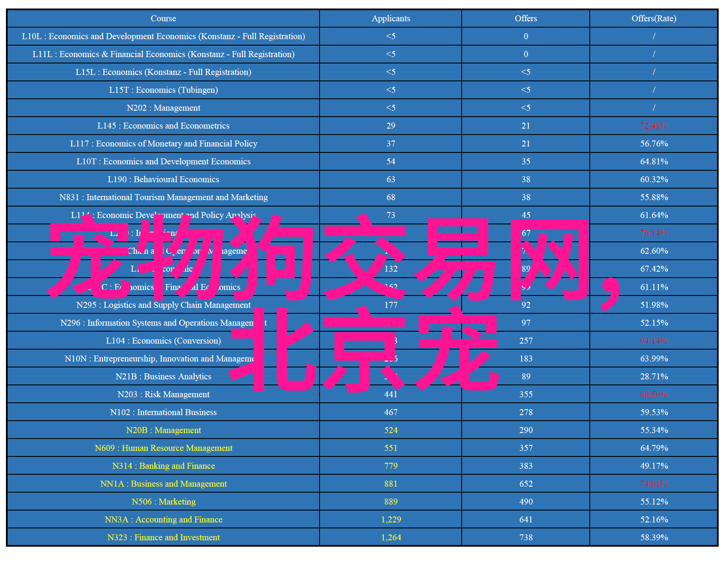Select NN1A : Business and Management
Viewport: 728px width, 585px height.
[x=163, y=484]
